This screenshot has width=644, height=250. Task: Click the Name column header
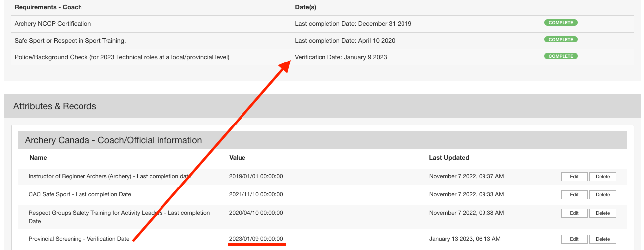(x=38, y=158)
